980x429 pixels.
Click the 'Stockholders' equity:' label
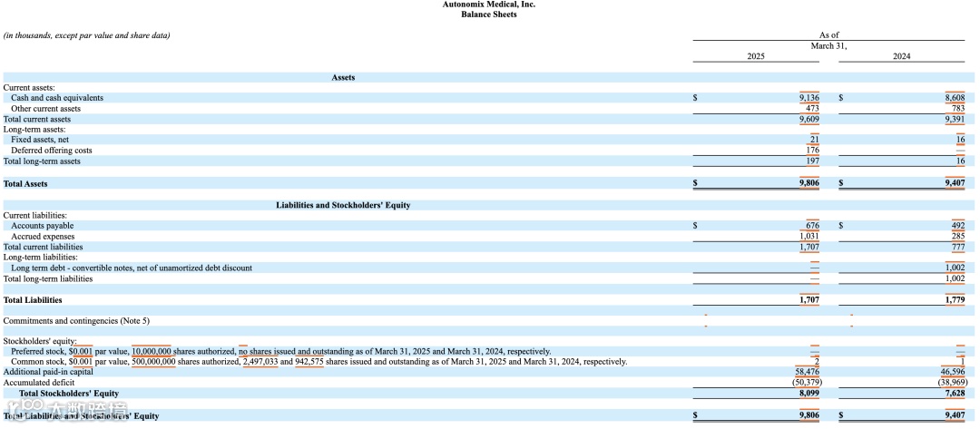pyautogui.click(x=40, y=342)
